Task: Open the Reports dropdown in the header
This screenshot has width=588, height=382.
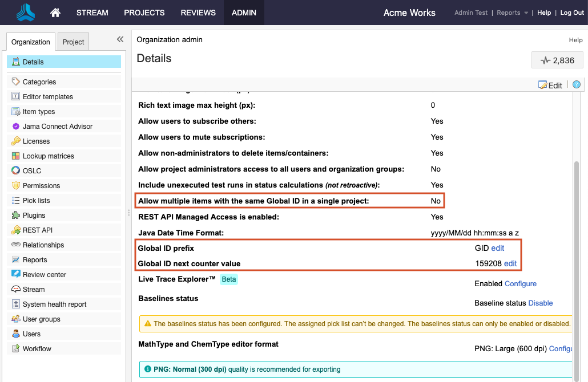Action: tap(512, 13)
